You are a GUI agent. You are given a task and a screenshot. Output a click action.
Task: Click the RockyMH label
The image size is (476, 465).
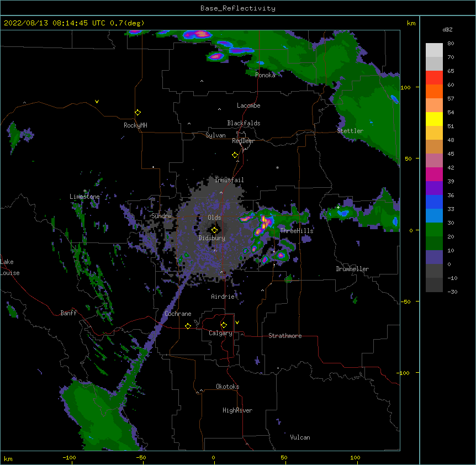pos(135,125)
